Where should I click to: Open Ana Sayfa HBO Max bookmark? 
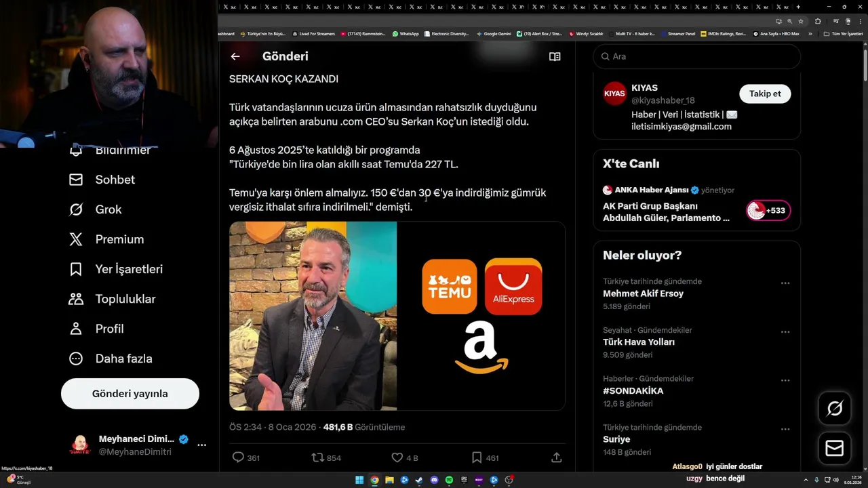[776, 34]
